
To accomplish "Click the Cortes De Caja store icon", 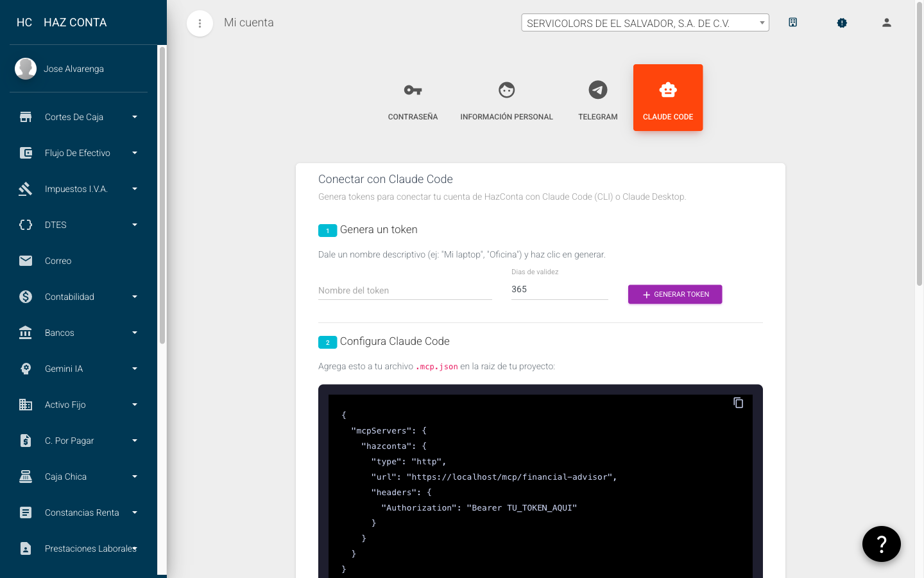I will [26, 117].
